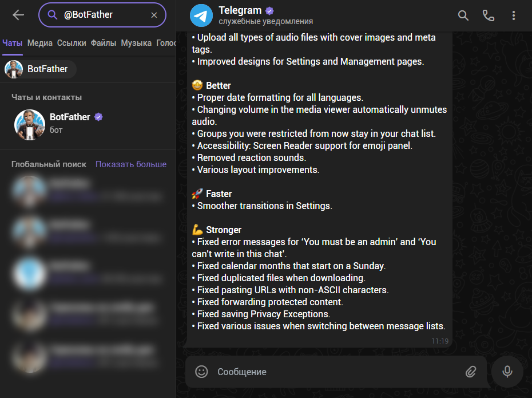The image size is (532, 398).
Task: Attach a file with paperclip icon
Action: point(470,372)
